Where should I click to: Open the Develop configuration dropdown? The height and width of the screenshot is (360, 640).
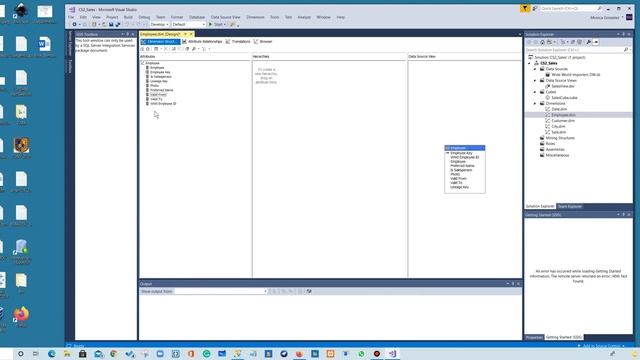pyautogui.click(x=159, y=24)
